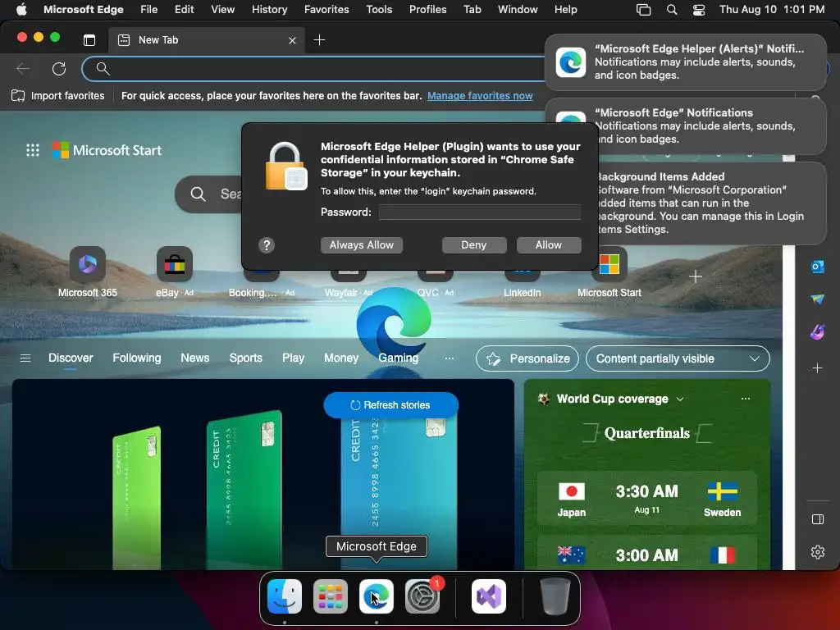Open the feed hamburger menu
This screenshot has width=840, height=630.
click(25, 358)
